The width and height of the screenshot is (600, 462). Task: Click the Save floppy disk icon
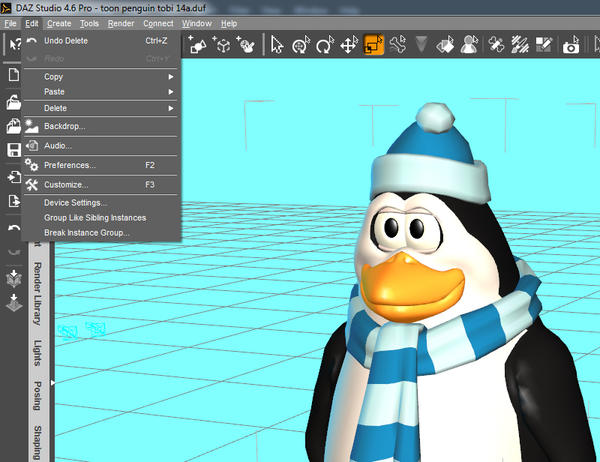[14, 150]
